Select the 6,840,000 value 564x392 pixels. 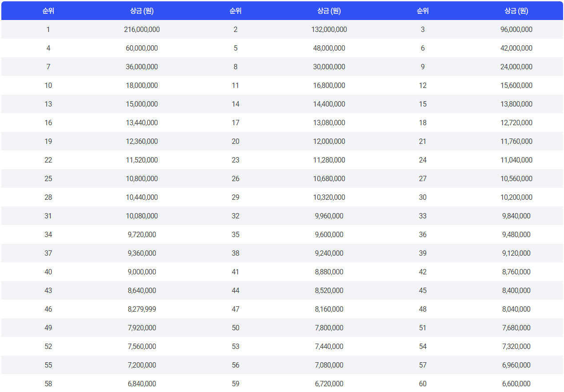pyautogui.click(x=142, y=384)
